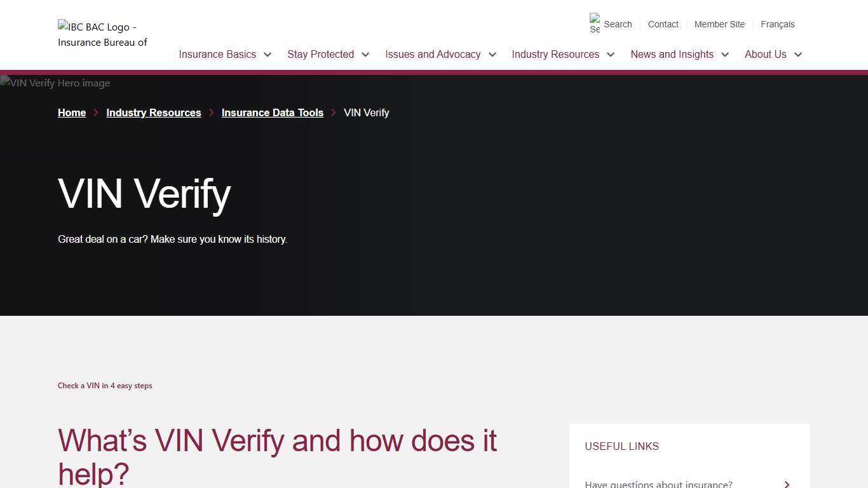Click "Check a VIN in 4 easy steps"
The image size is (868, 488).
coord(105,386)
